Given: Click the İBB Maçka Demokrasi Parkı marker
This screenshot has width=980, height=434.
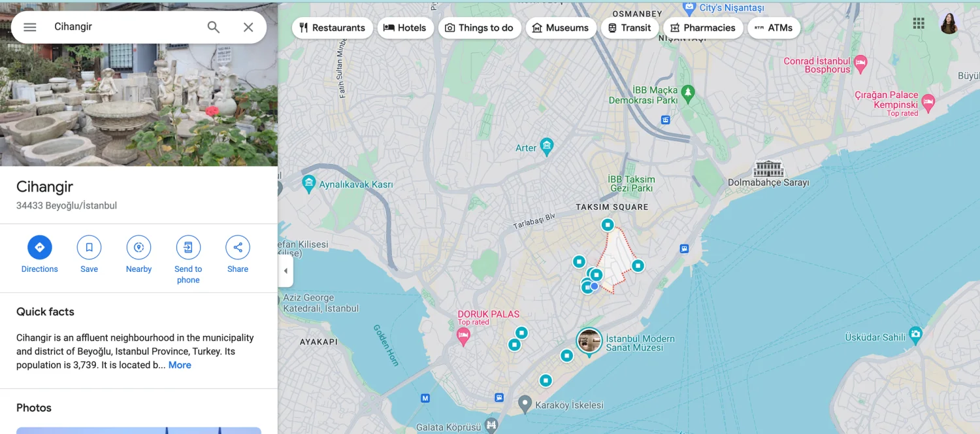Looking at the screenshot, I should (x=687, y=93).
